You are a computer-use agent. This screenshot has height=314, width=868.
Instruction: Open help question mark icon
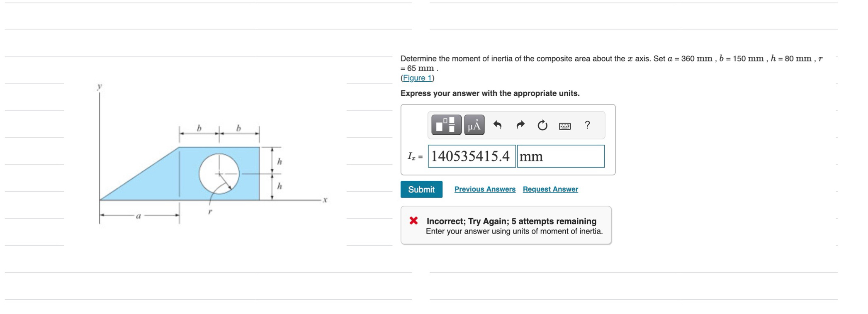[x=587, y=125]
